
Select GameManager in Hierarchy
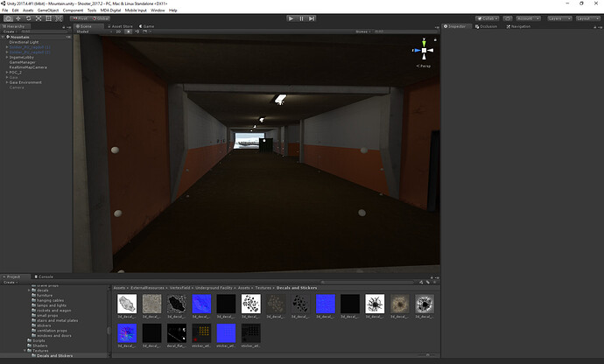pyautogui.click(x=23, y=62)
